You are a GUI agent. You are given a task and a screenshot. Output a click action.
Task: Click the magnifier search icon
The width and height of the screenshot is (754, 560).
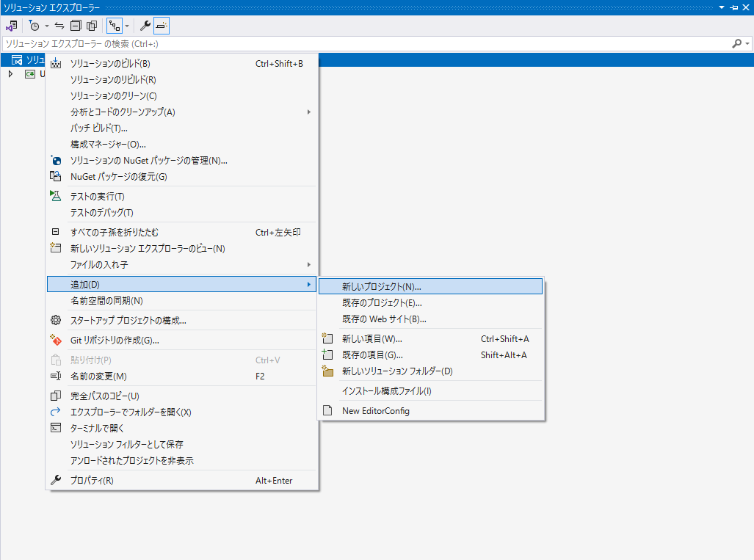pyautogui.click(x=736, y=44)
